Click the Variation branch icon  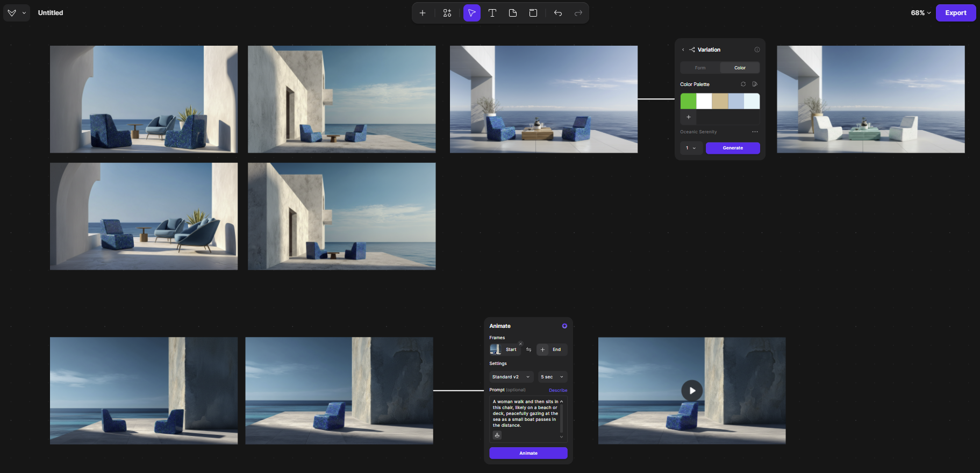(x=692, y=49)
